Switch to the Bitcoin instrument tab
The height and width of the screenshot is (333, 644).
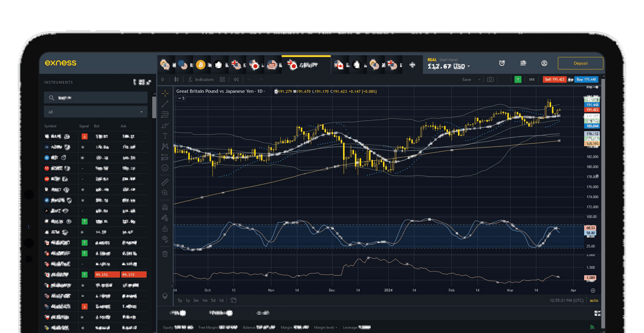(200, 65)
